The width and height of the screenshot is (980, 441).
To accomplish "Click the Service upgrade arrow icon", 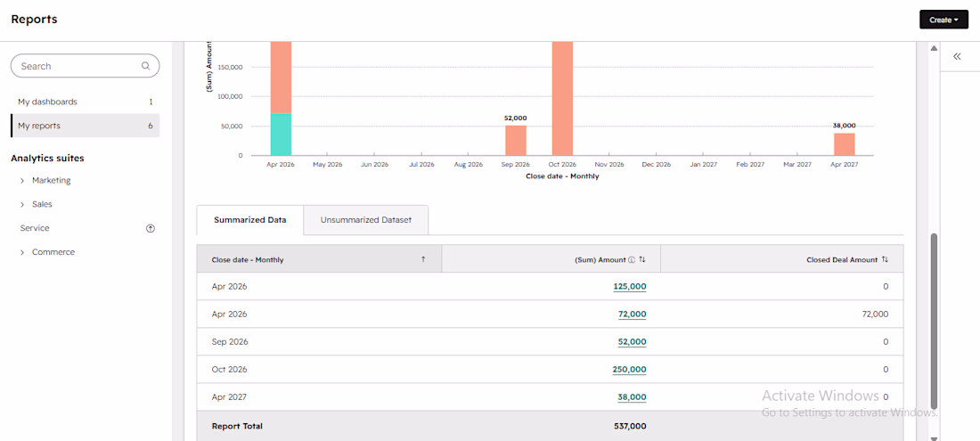I will point(150,229).
